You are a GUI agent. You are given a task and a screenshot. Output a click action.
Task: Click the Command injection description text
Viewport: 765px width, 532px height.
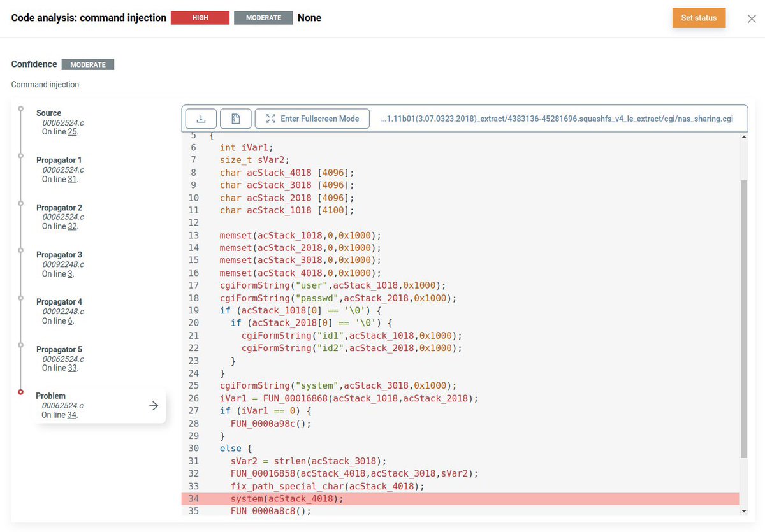coord(45,84)
